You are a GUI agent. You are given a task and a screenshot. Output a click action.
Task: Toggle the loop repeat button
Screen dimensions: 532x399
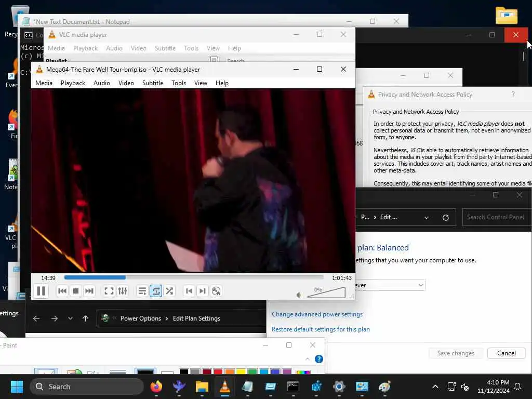(156, 291)
